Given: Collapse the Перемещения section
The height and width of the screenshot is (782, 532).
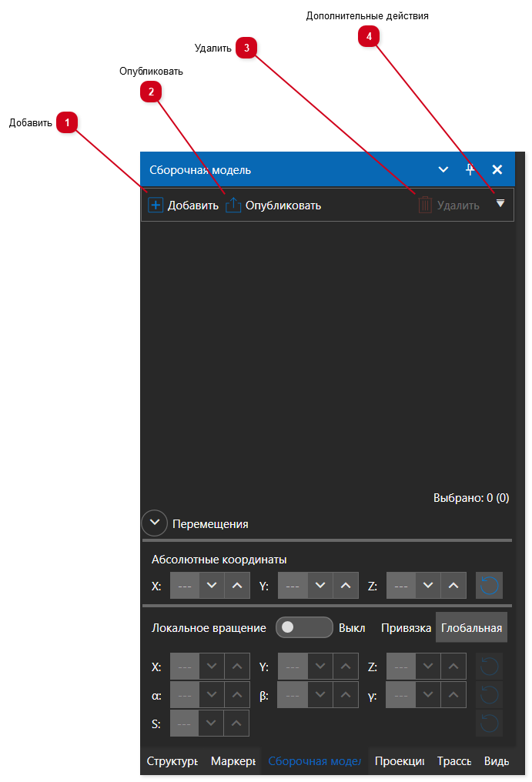Looking at the screenshot, I should (155, 523).
